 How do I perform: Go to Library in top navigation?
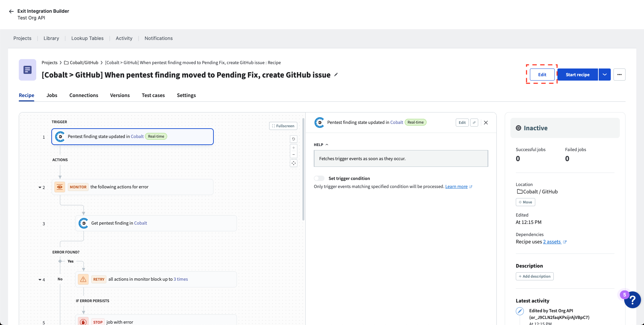point(51,38)
